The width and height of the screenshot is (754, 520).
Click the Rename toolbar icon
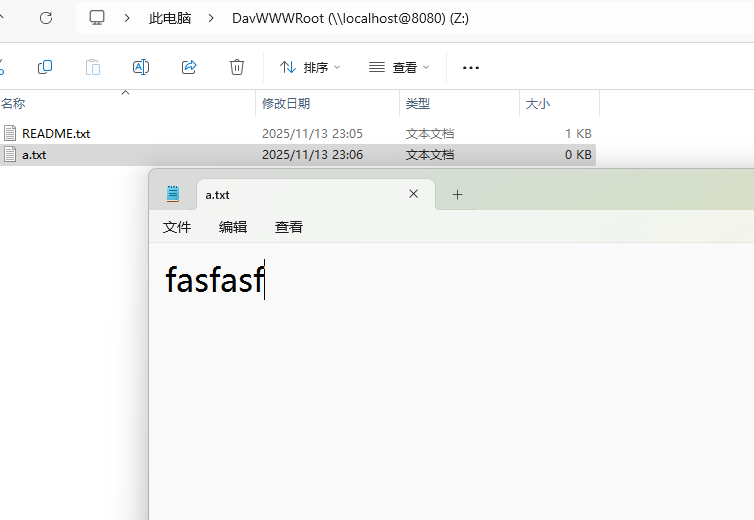pyautogui.click(x=141, y=67)
